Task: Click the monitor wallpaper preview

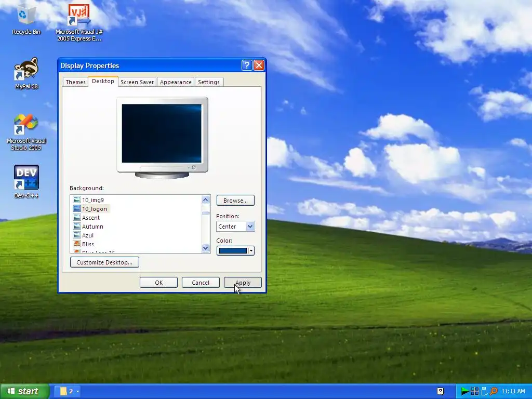Action: [x=162, y=134]
